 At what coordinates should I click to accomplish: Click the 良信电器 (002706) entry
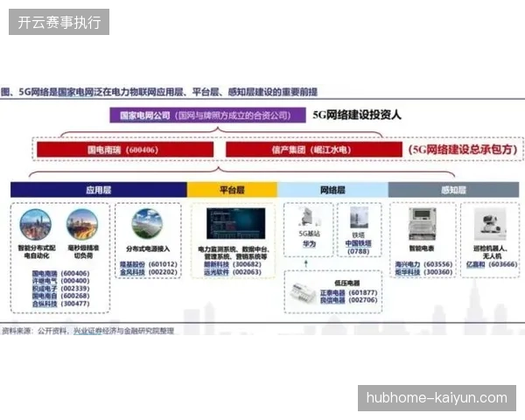348,300
